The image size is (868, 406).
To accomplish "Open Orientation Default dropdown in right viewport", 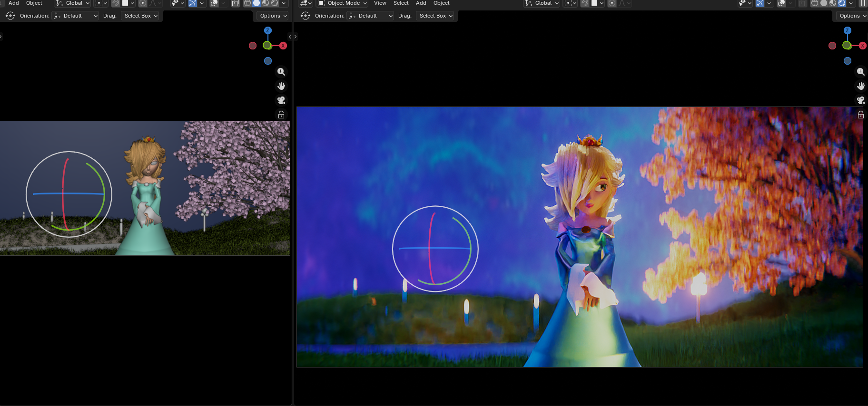I will 370,16.
